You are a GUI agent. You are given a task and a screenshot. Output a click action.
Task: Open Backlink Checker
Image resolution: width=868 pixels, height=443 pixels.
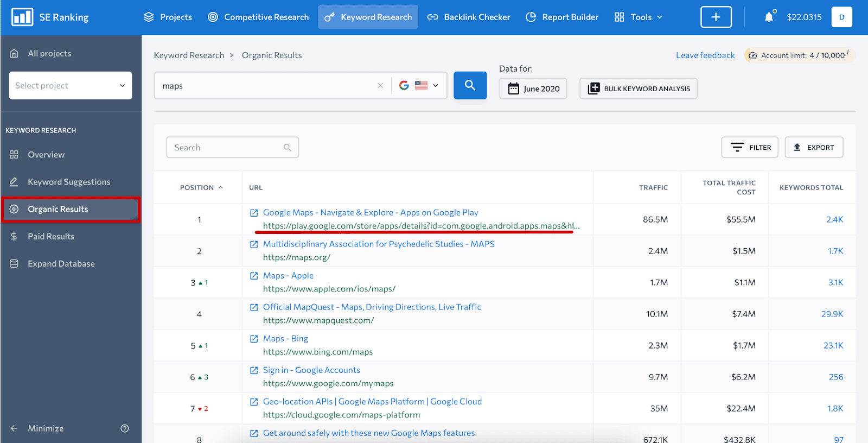click(469, 17)
